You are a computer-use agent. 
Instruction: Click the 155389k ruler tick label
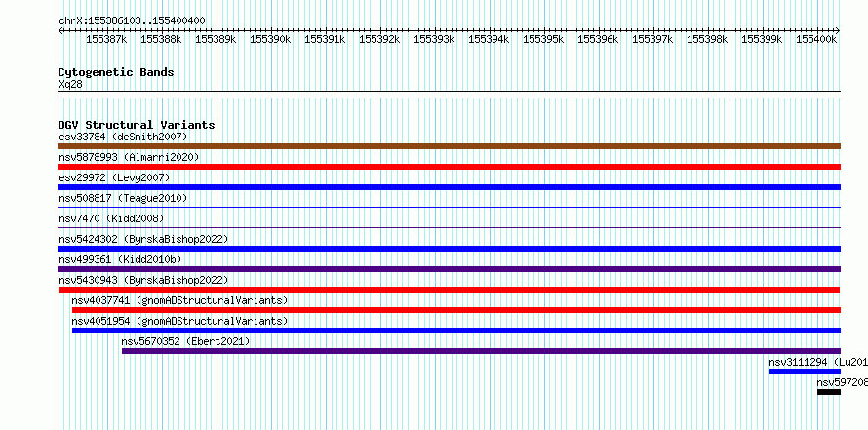pyautogui.click(x=216, y=39)
